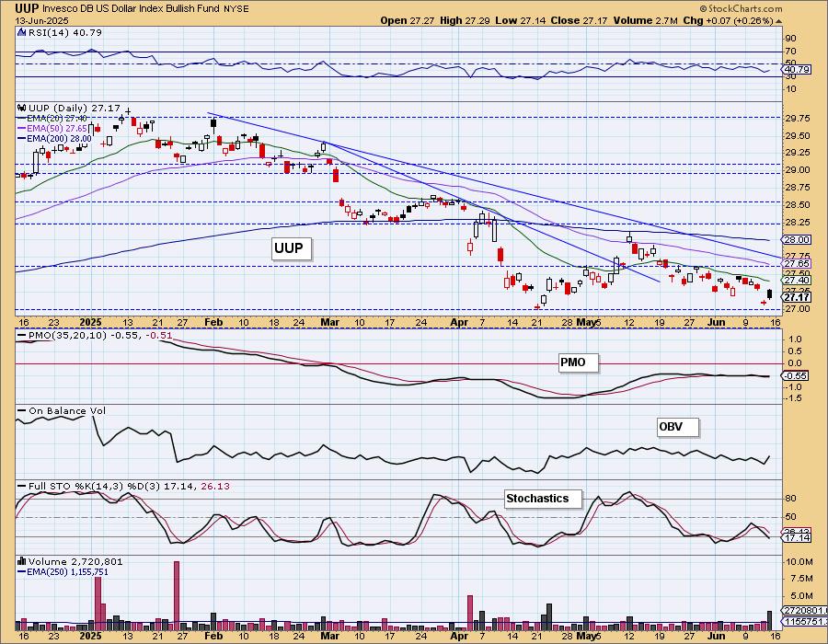Click the EMA(200) legend line swatch
828x644 pixels.
22,139
